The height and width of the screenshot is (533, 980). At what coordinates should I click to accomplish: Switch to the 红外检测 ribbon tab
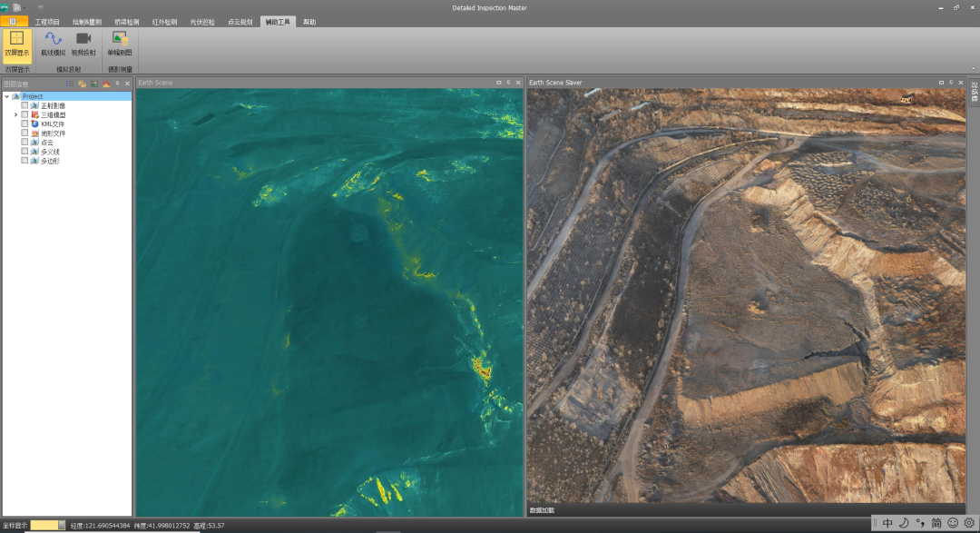coord(164,22)
